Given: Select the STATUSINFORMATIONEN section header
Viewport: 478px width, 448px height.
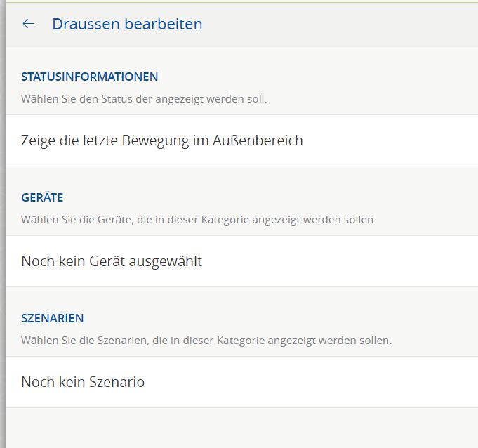Looking at the screenshot, I should (89, 77).
